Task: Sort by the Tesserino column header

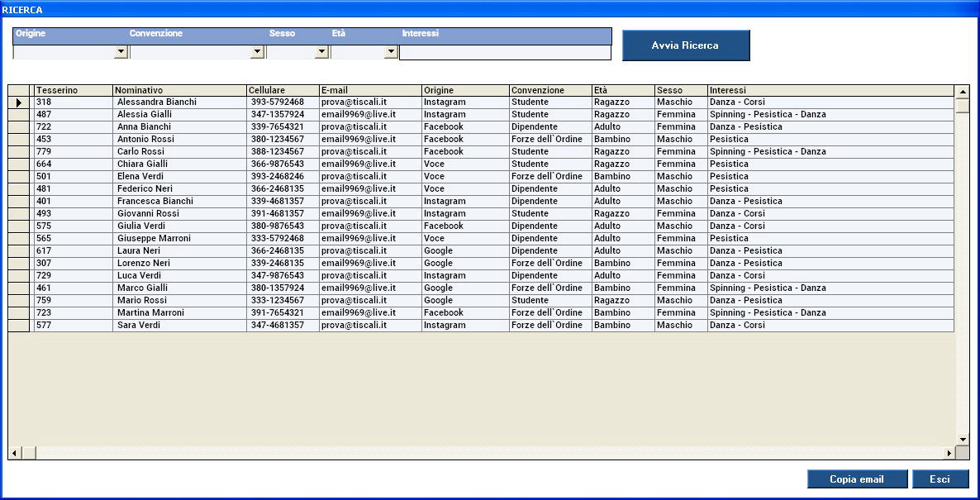Action: coord(73,90)
